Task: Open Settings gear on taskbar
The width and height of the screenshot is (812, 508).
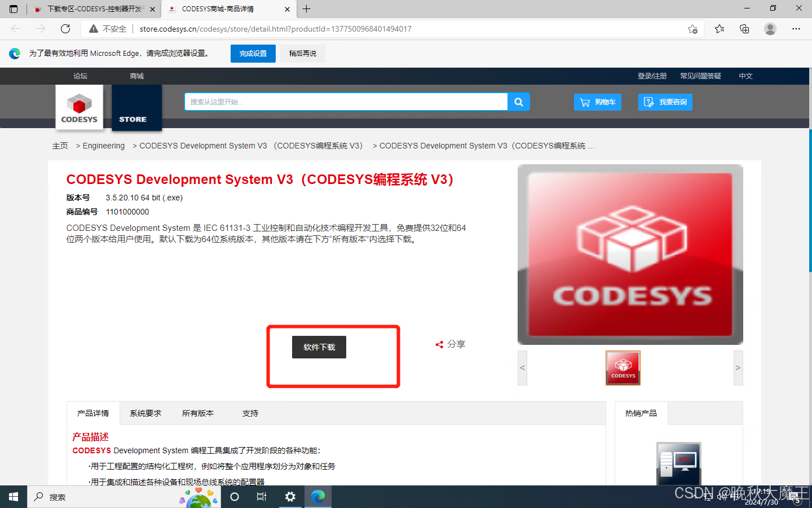Action: (x=290, y=497)
